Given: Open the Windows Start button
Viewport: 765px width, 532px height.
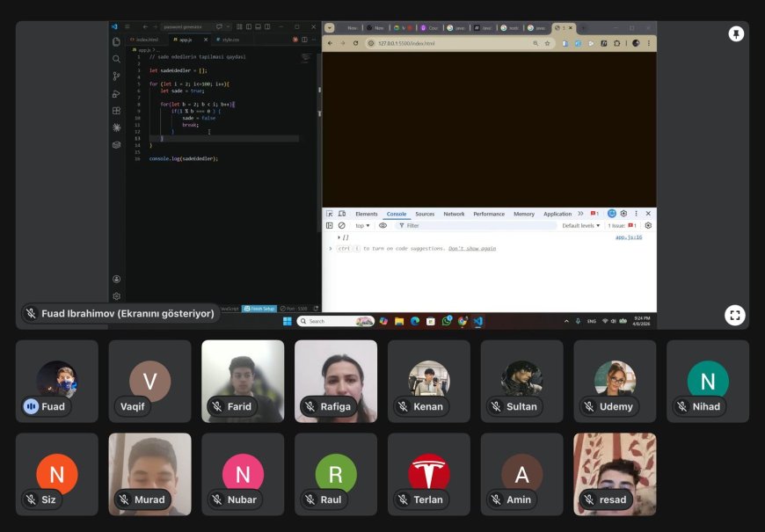Looking at the screenshot, I should 288,321.
